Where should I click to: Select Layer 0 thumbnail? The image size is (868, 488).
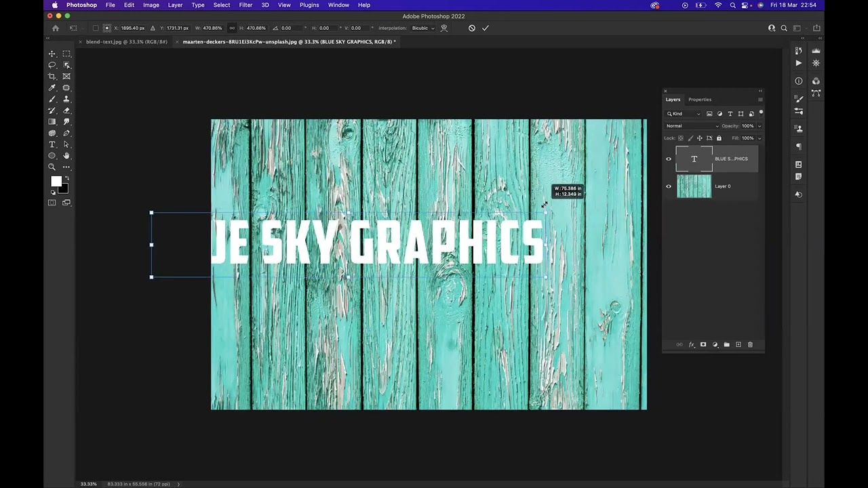pos(694,186)
